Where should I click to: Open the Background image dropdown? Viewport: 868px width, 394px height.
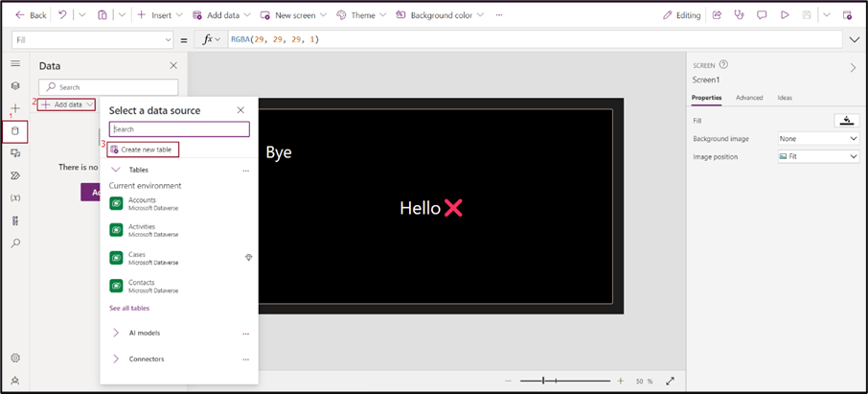[x=817, y=139]
